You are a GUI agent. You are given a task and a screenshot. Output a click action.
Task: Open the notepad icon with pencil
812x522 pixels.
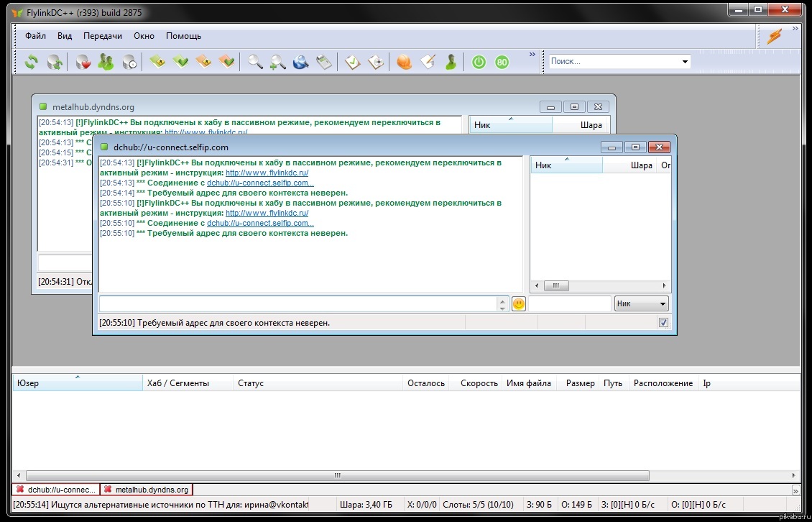(x=428, y=63)
